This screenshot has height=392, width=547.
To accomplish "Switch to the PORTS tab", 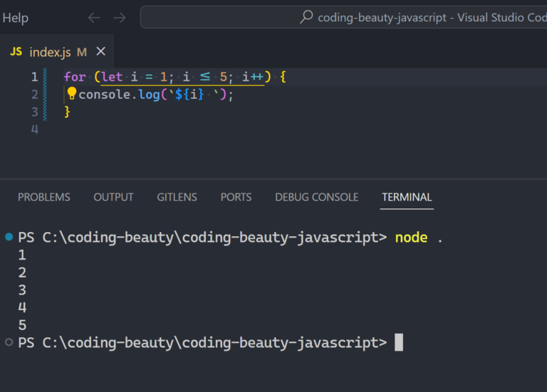I will [236, 197].
